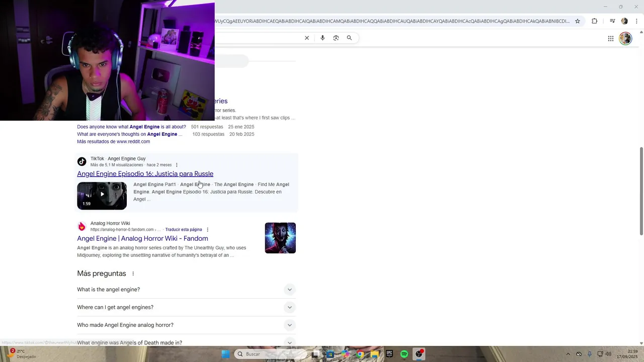Launch Epic Games from taskbar
Screen dimensions: 644x362
pyautogui.click(x=389, y=354)
